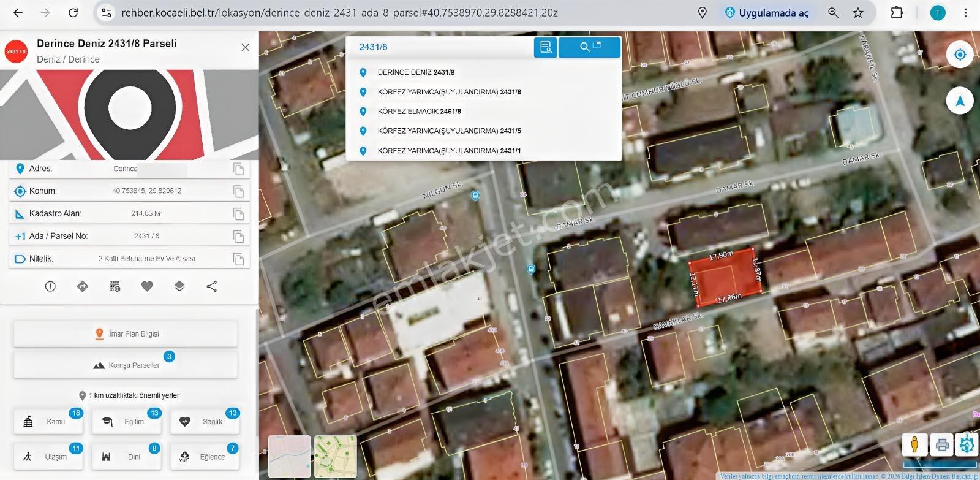Open map settings gear at bottom right

[968, 444]
